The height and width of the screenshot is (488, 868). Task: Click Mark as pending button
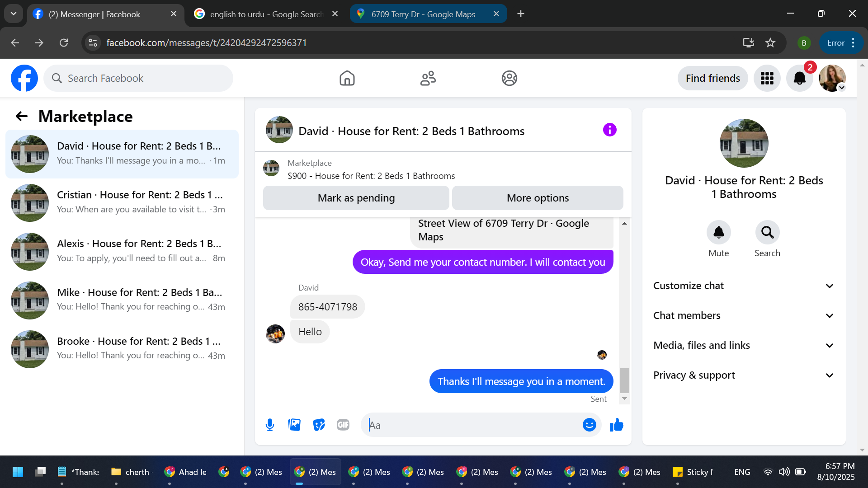pyautogui.click(x=356, y=198)
